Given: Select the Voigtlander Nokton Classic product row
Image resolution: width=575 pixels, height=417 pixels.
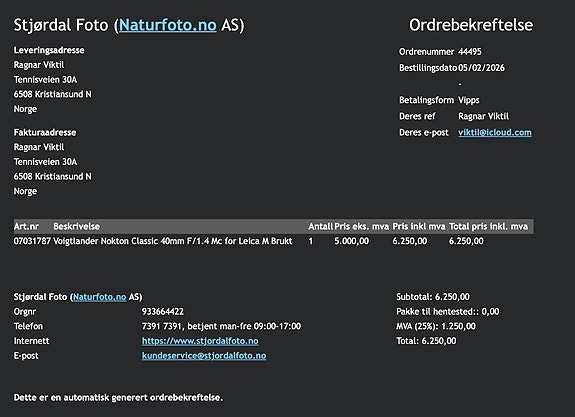Looking at the screenshot, I should coord(274,241).
